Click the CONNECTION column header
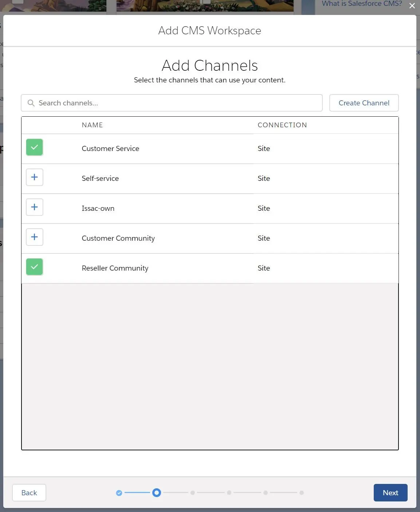 point(282,125)
